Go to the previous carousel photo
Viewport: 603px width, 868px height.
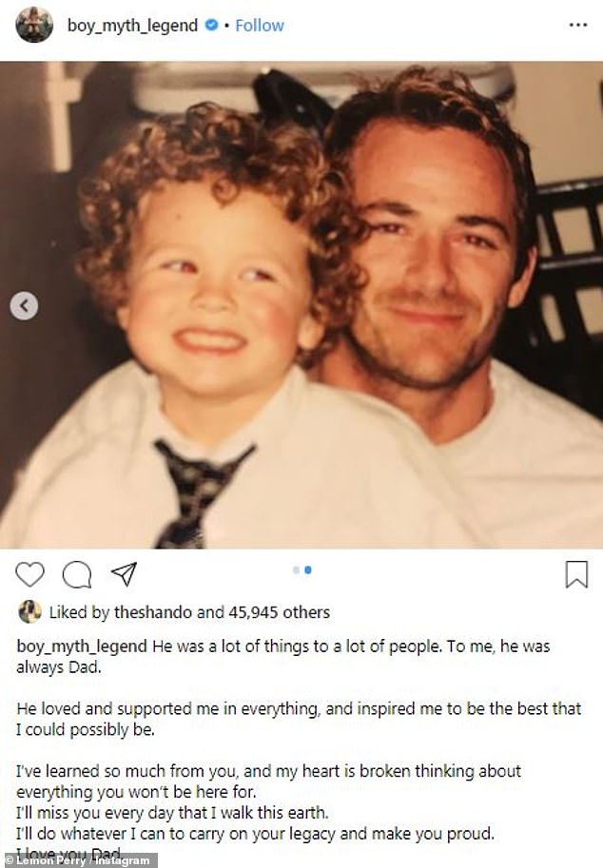coord(24,305)
